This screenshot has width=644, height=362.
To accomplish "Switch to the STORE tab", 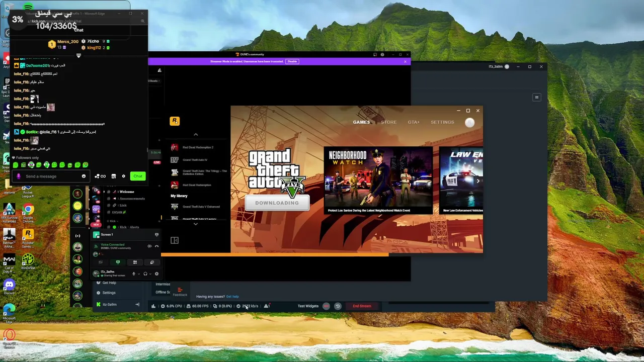I will point(388,122).
